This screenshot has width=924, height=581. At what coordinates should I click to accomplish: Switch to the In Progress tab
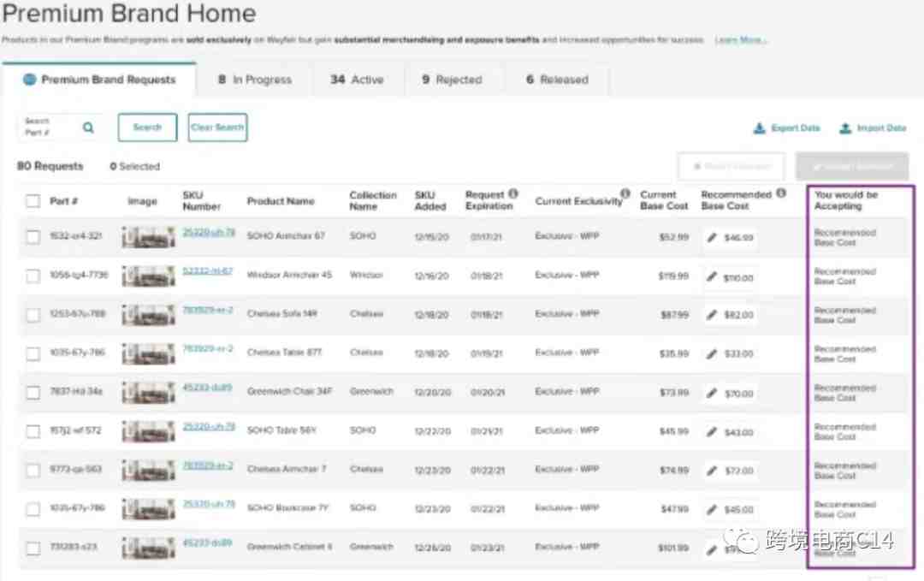click(x=255, y=80)
